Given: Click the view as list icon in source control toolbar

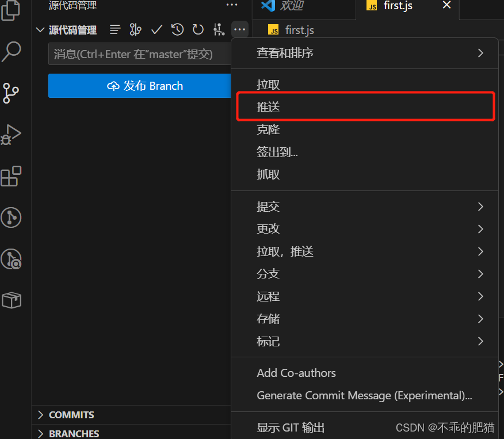Looking at the screenshot, I should click(115, 30).
